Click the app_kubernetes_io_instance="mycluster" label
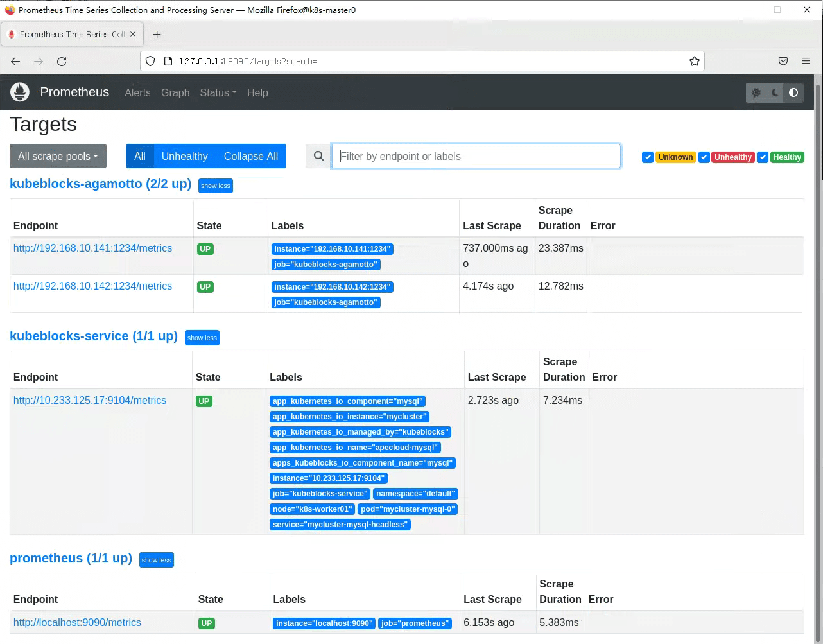This screenshot has width=823, height=644. click(349, 417)
